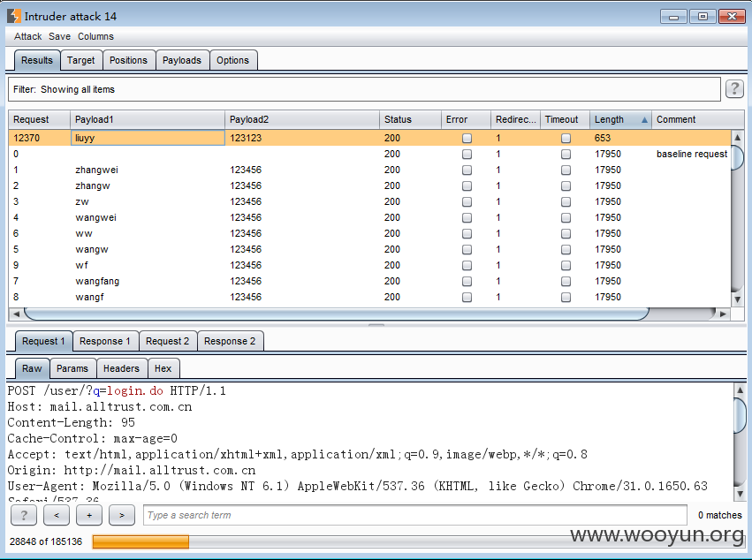This screenshot has height=560, width=752.
Task: Open the Columns menu
Action: tap(96, 36)
